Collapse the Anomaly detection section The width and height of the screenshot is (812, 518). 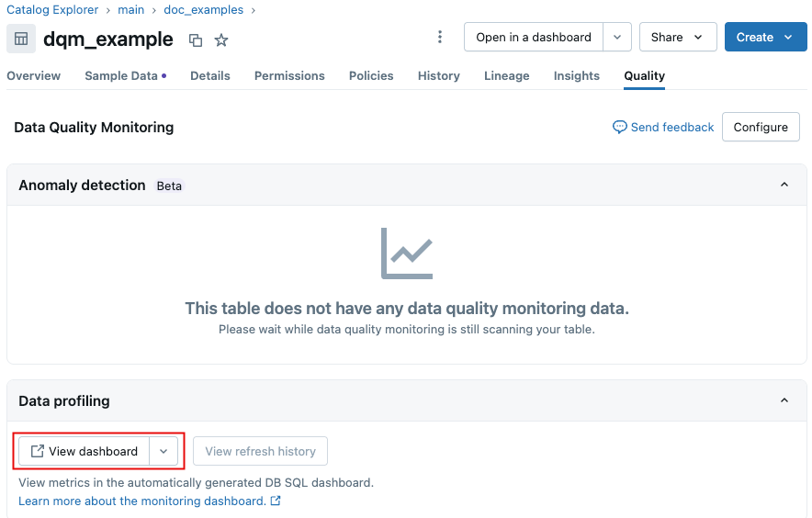coord(784,185)
